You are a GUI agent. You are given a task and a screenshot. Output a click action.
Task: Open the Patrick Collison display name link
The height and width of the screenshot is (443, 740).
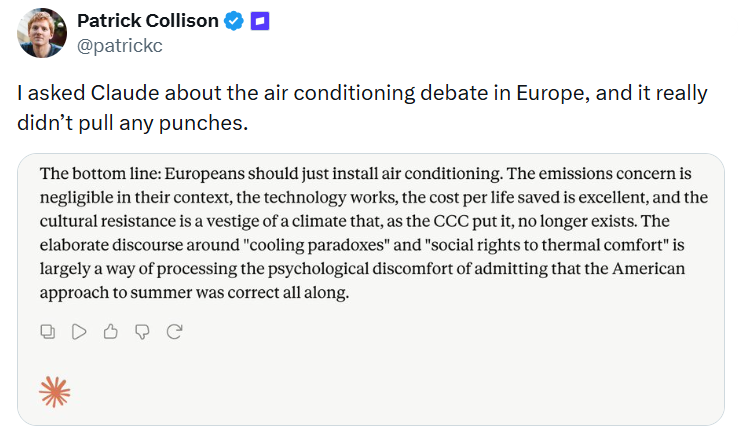click(148, 21)
